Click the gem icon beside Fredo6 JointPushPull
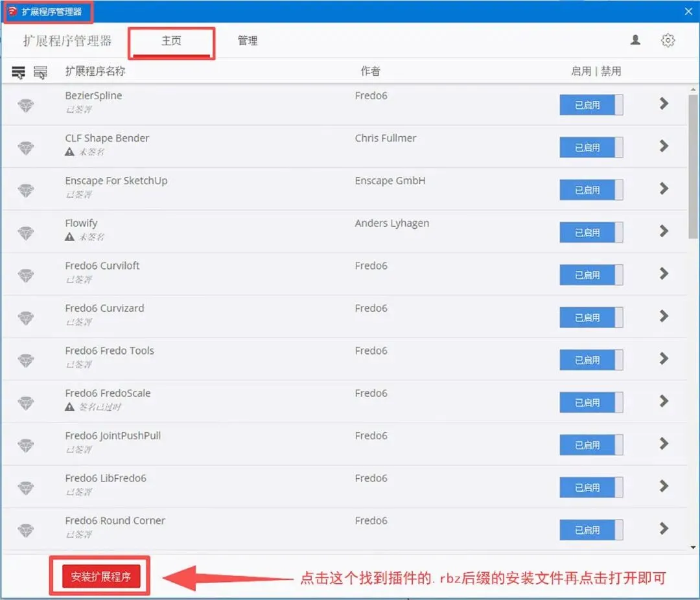This screenshot has height=600, width=700. 26,445
